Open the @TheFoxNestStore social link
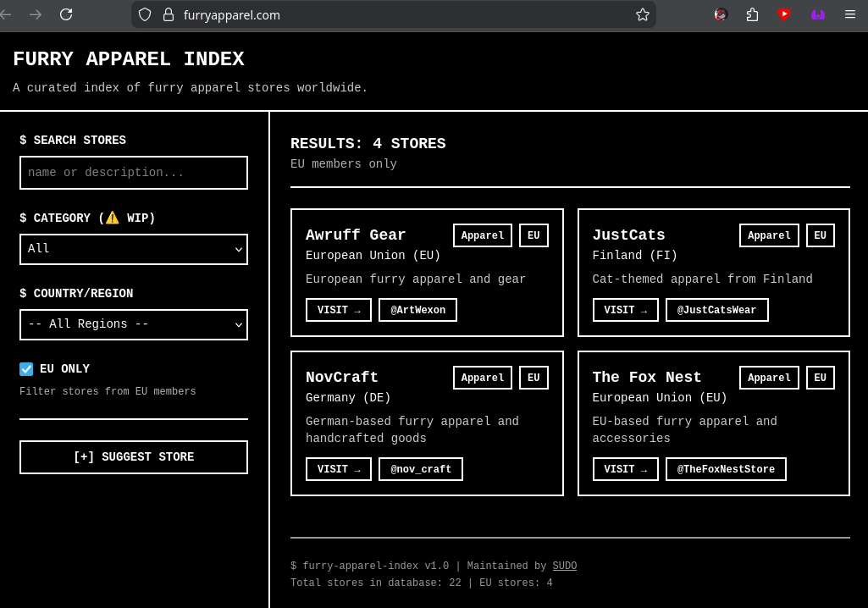The width and height of the screenshot is (868, 608). pyautogui.click(x=726, y=469)
